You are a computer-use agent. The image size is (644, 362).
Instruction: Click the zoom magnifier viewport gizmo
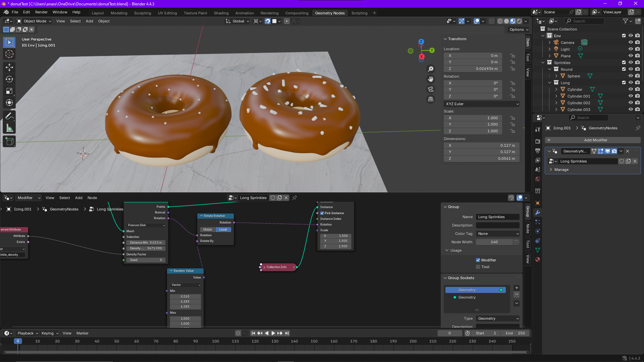tap(431, 69)
